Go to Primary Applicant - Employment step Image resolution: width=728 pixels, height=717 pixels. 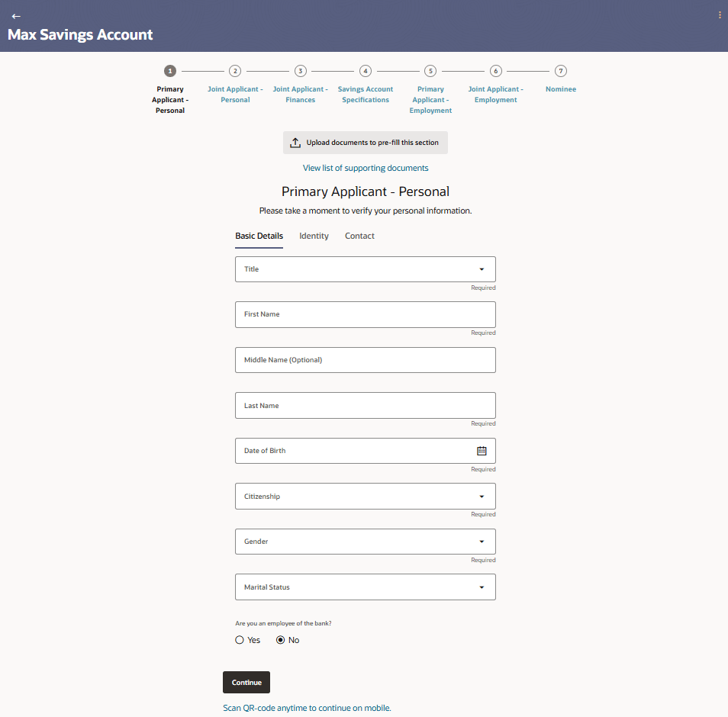(430, 100)
